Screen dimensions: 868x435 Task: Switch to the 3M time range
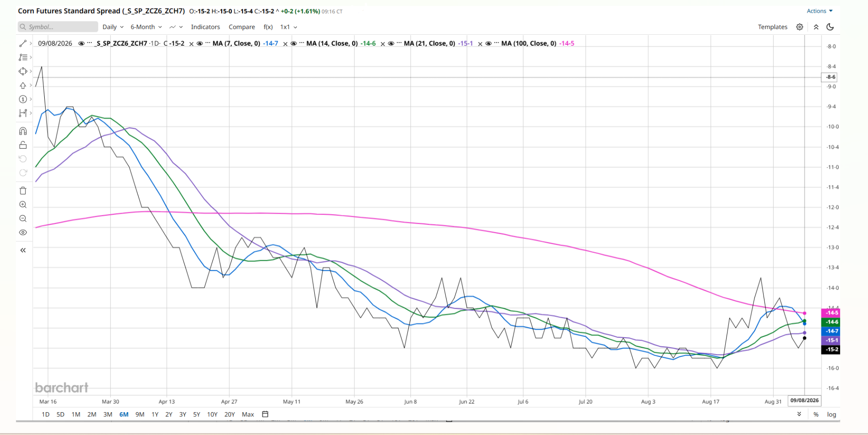click(108, 414)
